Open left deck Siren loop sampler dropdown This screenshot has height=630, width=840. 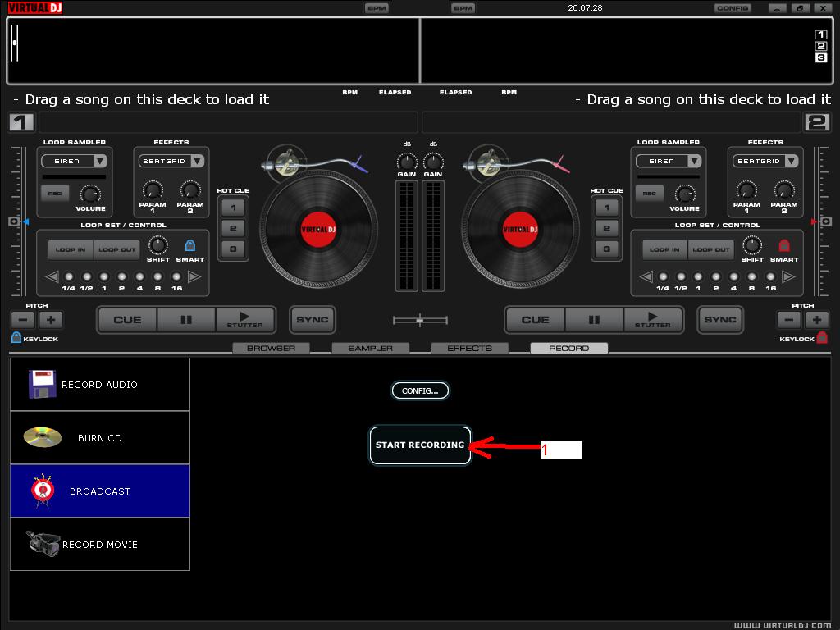click(x=100, y=161)
